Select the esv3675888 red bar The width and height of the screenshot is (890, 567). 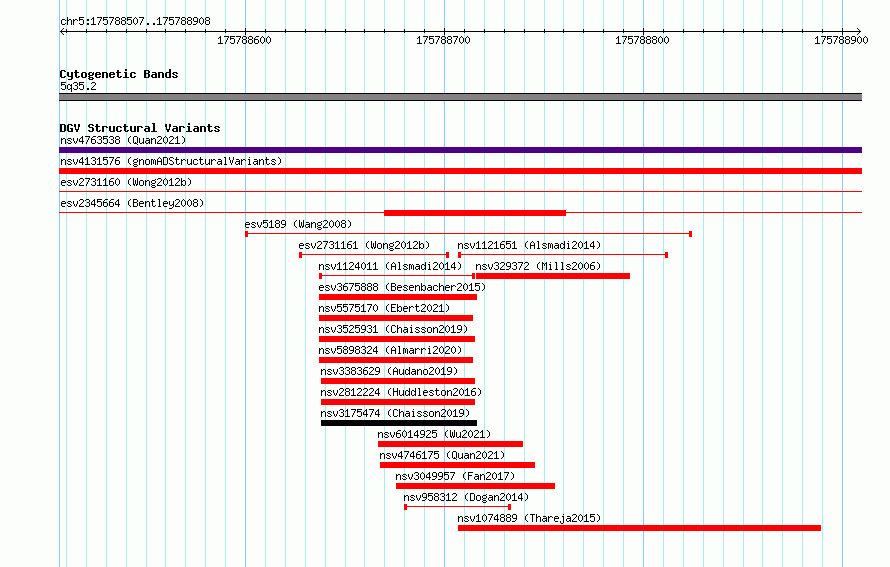[398, 297]
